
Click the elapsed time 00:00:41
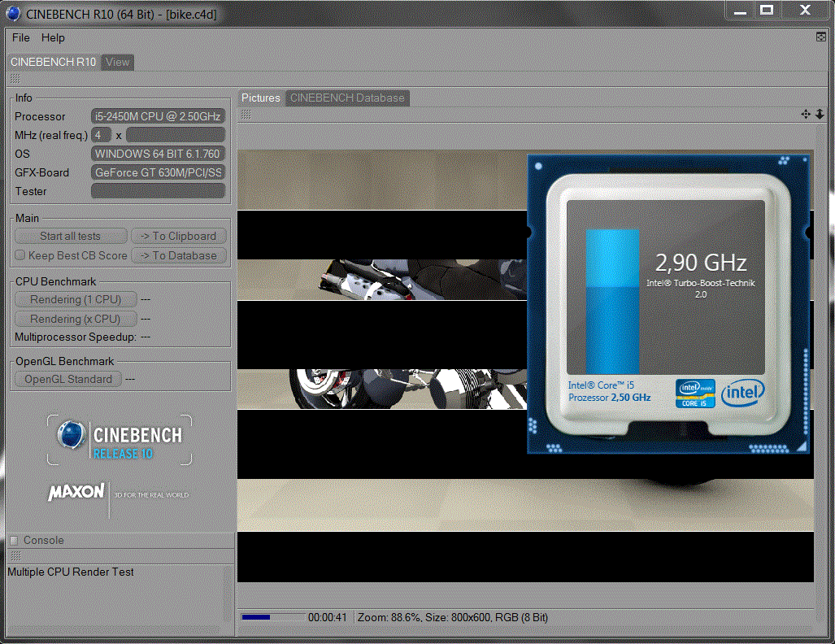click(328, 617)
